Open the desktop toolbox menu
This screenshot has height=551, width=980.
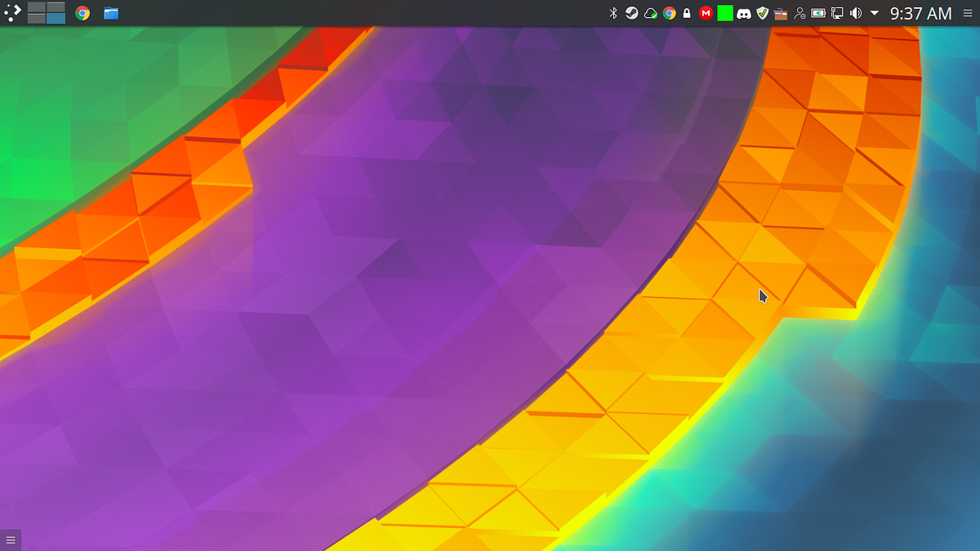[11, 539]
